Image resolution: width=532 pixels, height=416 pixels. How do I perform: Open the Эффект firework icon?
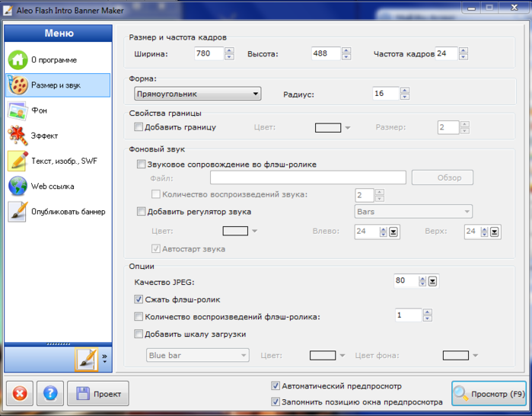click(x=18, y=136)
